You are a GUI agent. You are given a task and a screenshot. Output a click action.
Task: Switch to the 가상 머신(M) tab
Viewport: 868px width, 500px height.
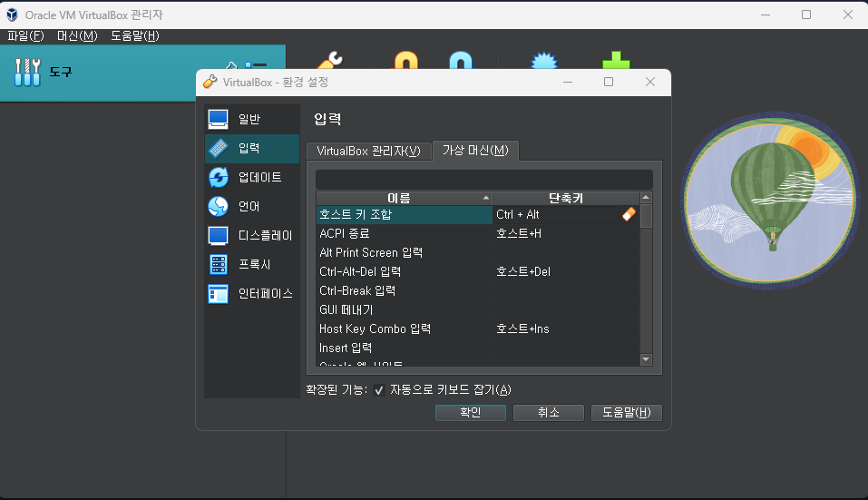pos(475,150)
